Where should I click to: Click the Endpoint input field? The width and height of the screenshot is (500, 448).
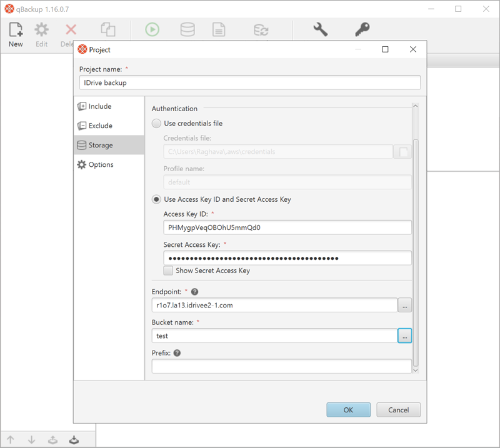pos(274,305)
